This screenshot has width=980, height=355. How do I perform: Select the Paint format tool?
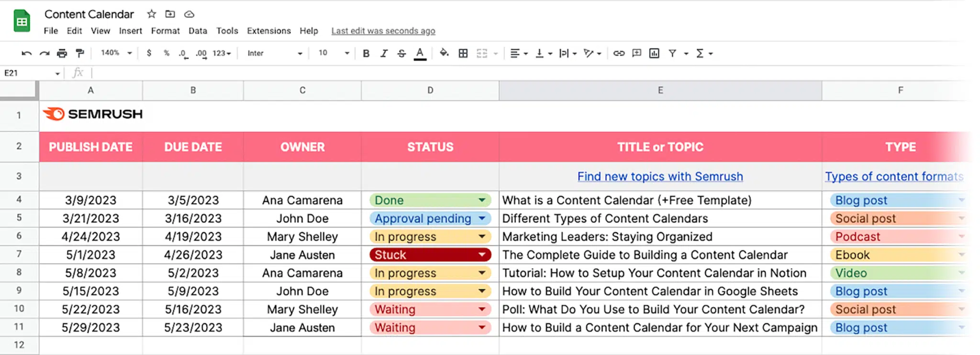click(80, 53)
